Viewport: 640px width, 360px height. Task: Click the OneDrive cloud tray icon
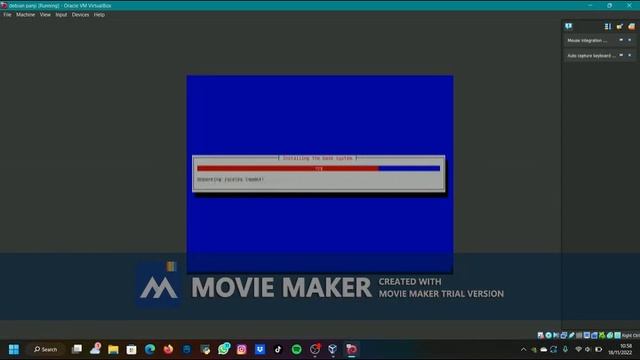coord(544,349)
